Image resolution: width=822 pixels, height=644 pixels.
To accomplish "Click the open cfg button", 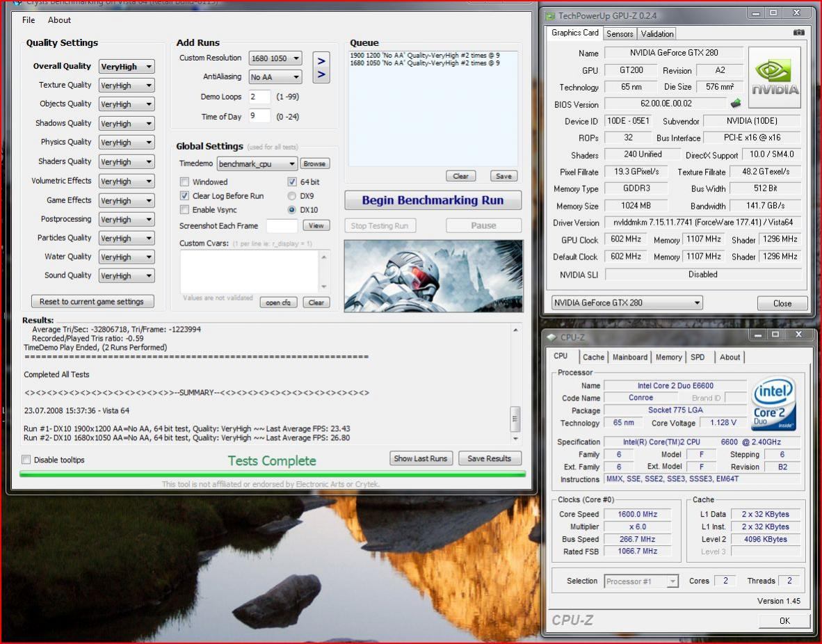I will [x=278, y=303].
